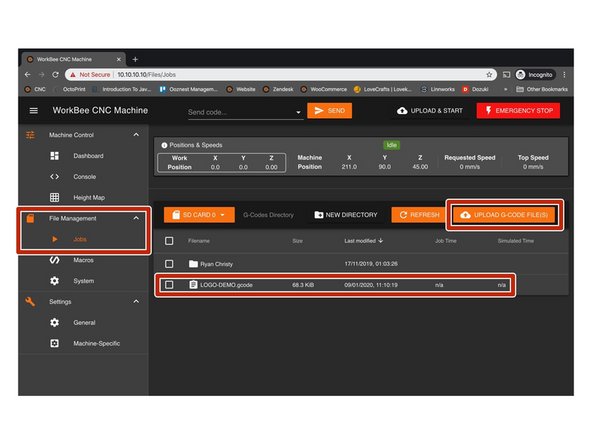Select LOGO-DEMO.gcode filename text

(x=226, y=285)
